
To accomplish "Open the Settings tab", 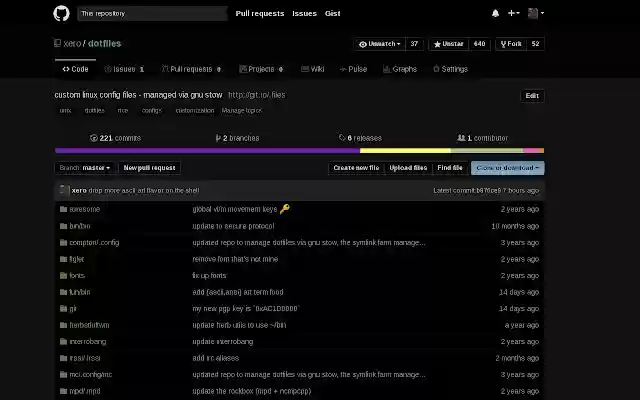I will (x=450, y=69).
